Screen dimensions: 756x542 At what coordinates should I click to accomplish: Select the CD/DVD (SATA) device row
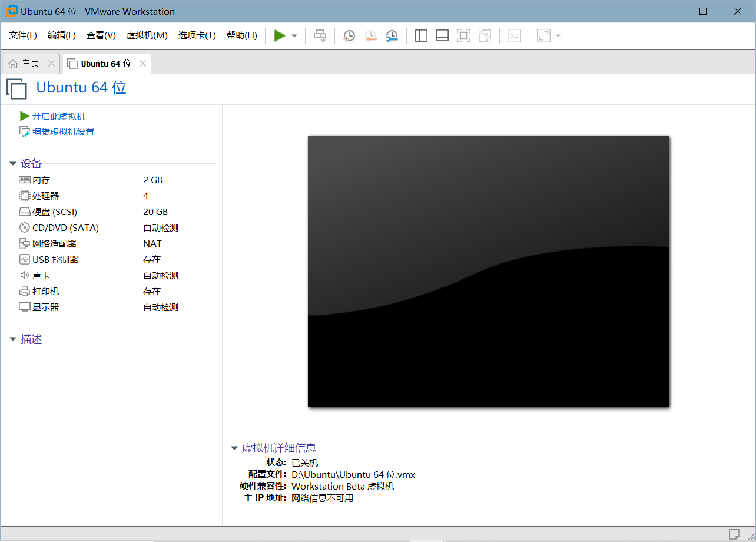tap(117, 228)
